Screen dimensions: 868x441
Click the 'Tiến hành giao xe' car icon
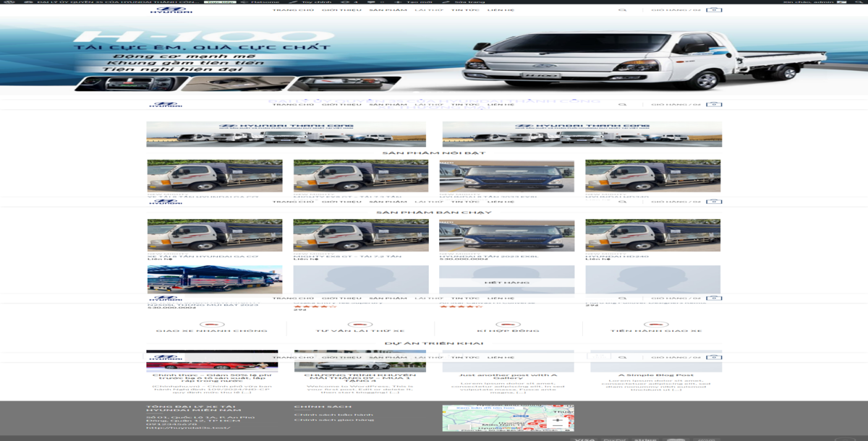point(656,325)
